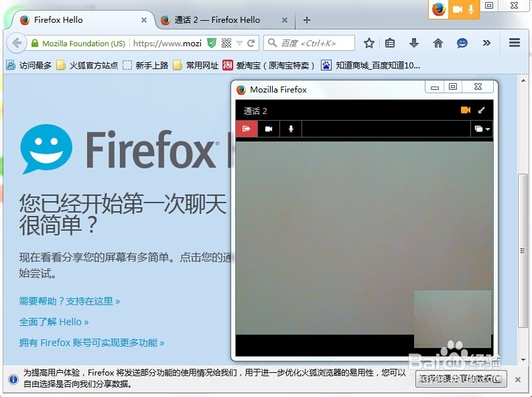Screen dimensions: 532x397
Task: Open the address bar history dropdown arrow
Action: (240, 43)
